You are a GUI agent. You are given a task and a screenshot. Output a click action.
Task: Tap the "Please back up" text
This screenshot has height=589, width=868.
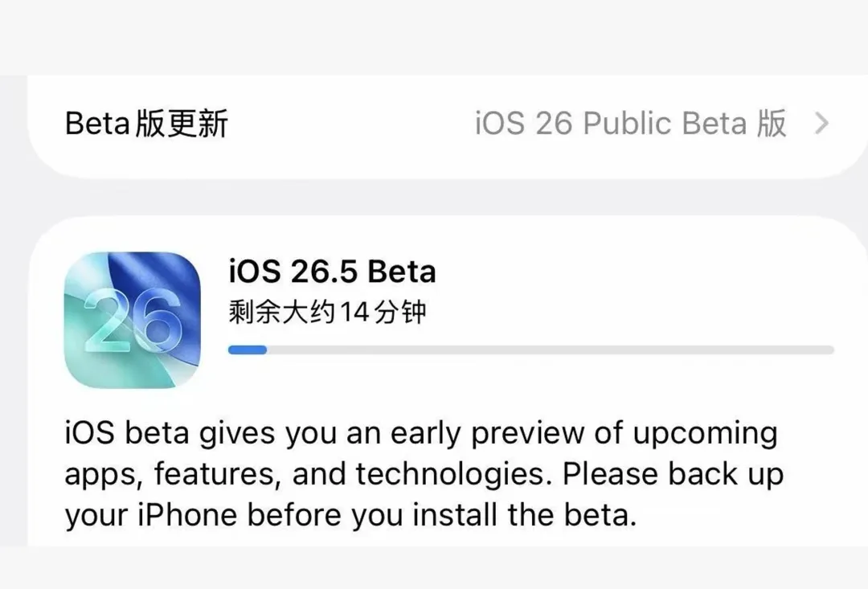673,474
